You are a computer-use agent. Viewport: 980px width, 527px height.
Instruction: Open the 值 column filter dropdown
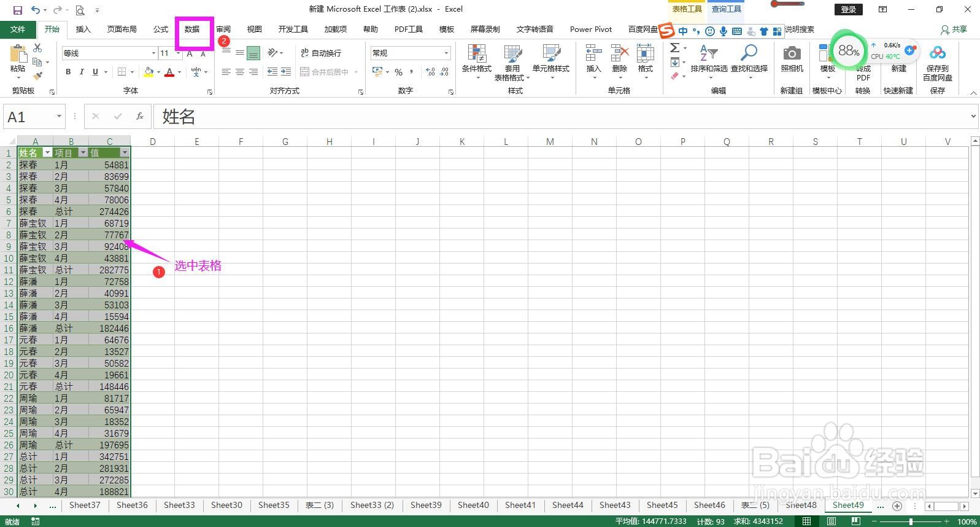(x=125, y=153)
